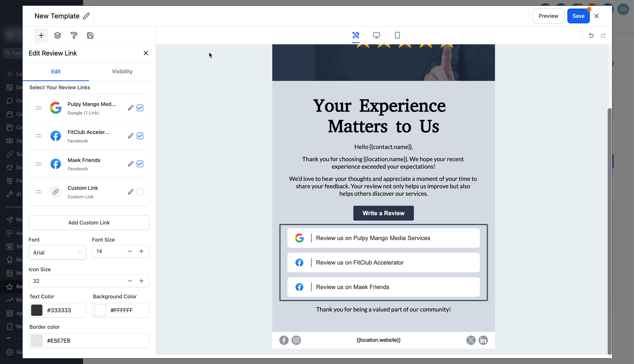Click the drag handle for FitClub row
Viewport: 634px width, 364px height.
click(39, 136)
